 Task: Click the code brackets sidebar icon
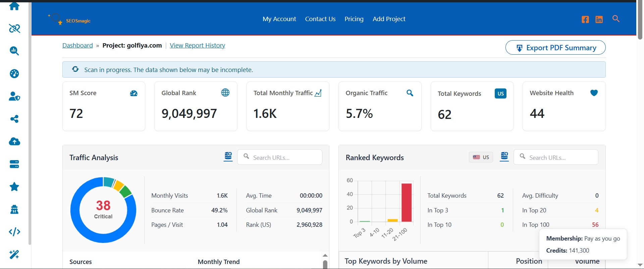[x=14, y=232]
